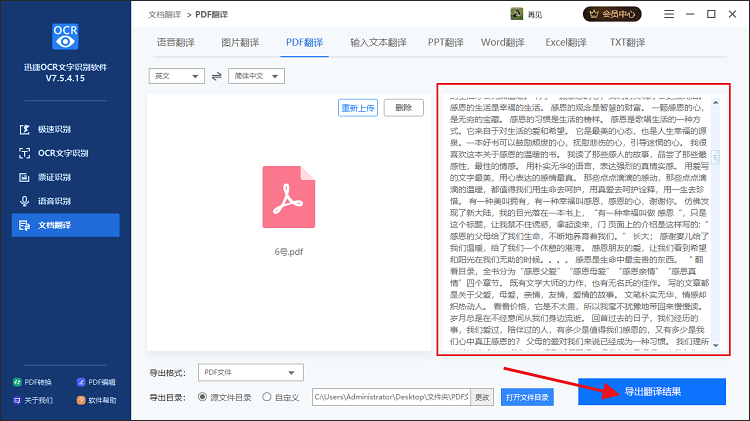Click the scrollbar up arrow
This screenshot has width=750, height=421.
[x=716, y=102]
